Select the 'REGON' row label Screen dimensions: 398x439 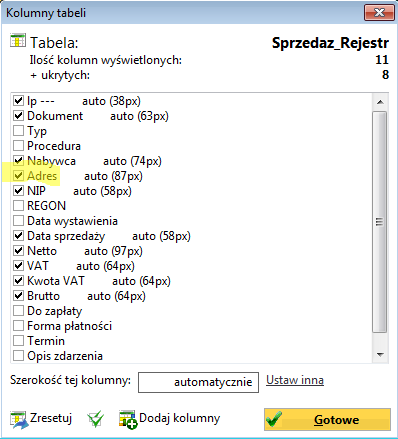tap(47, 206)
